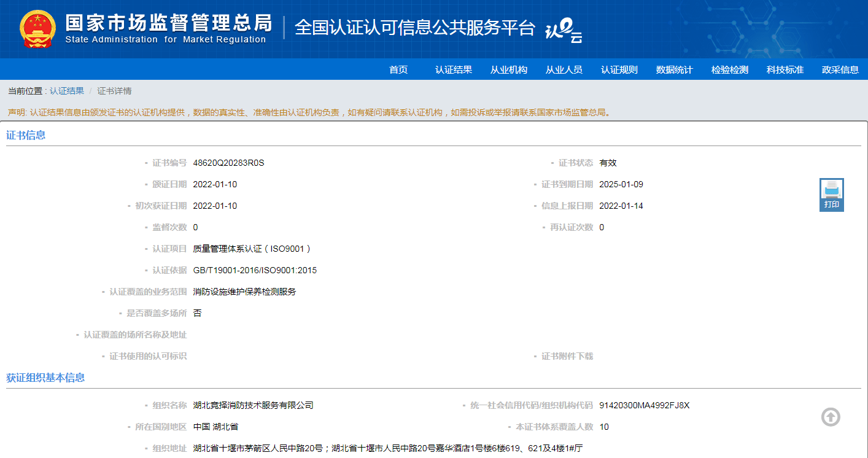Go to the 从业机构 menu

click(x=509, y=70)
